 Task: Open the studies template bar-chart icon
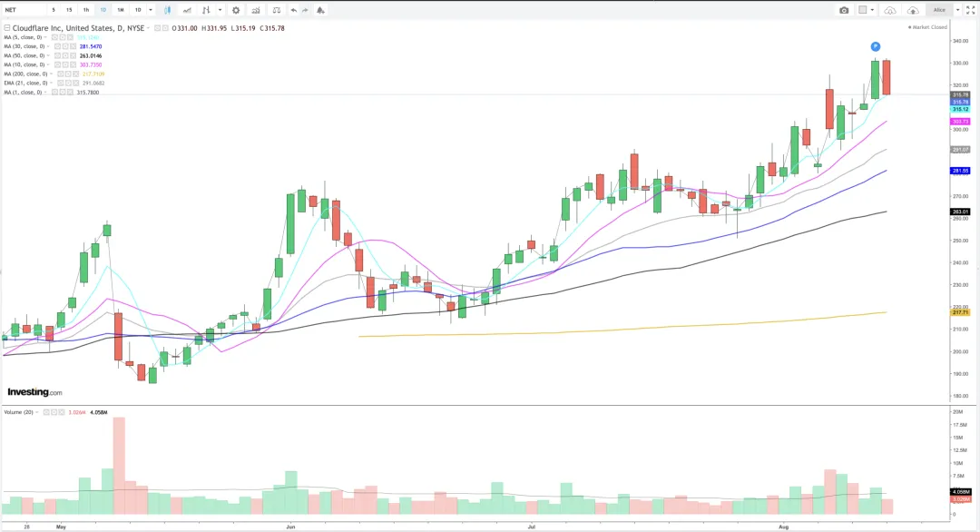[256, 10]
